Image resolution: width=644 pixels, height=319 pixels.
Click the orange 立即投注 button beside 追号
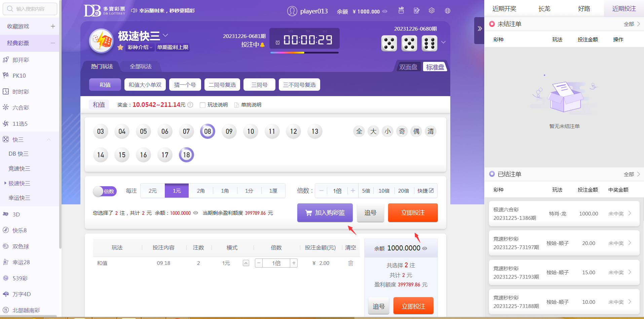point(413,213)
